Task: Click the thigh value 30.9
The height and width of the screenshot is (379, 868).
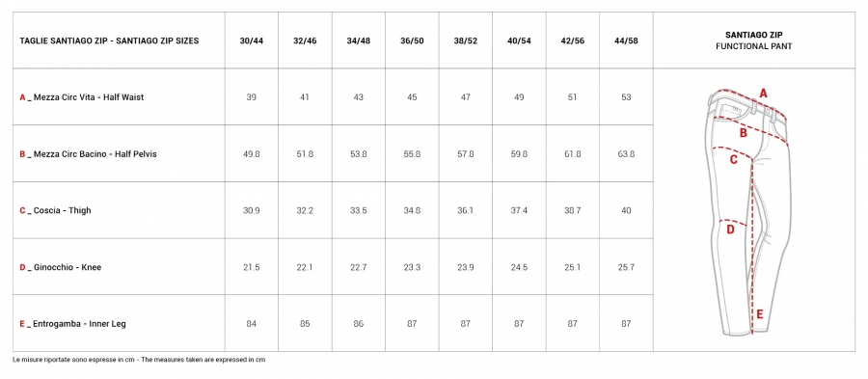Action: pyautogui.click(x=252, y=211)
